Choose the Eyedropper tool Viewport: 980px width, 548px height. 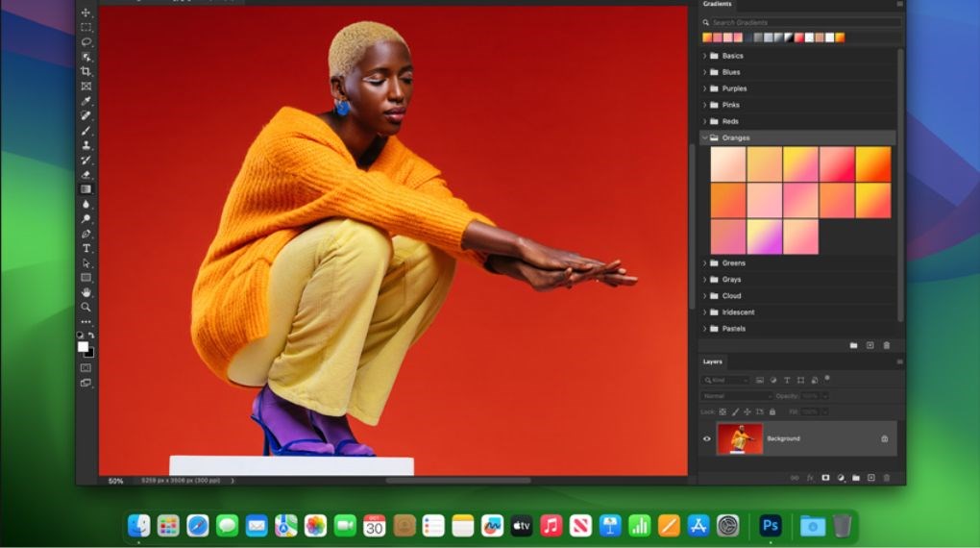pyautogui.click(x=86, y=101)
